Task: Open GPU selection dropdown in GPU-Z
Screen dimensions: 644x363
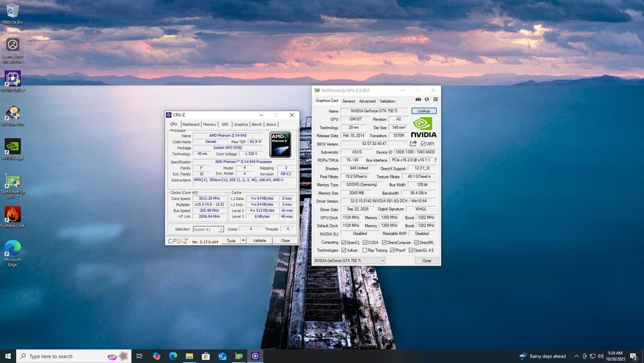Action: click(349, 260)
